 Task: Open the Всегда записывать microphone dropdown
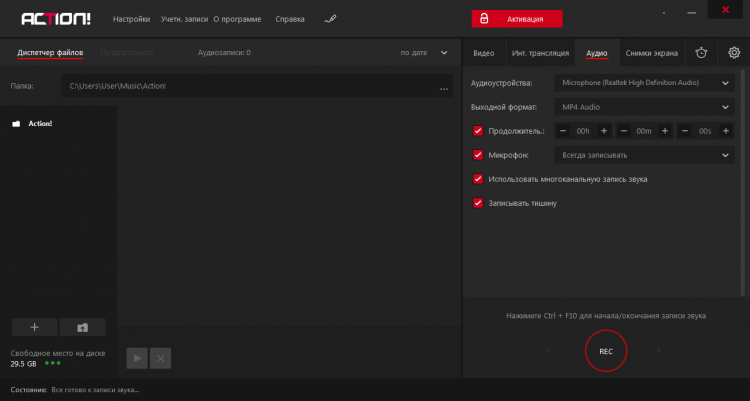(644, 155)
